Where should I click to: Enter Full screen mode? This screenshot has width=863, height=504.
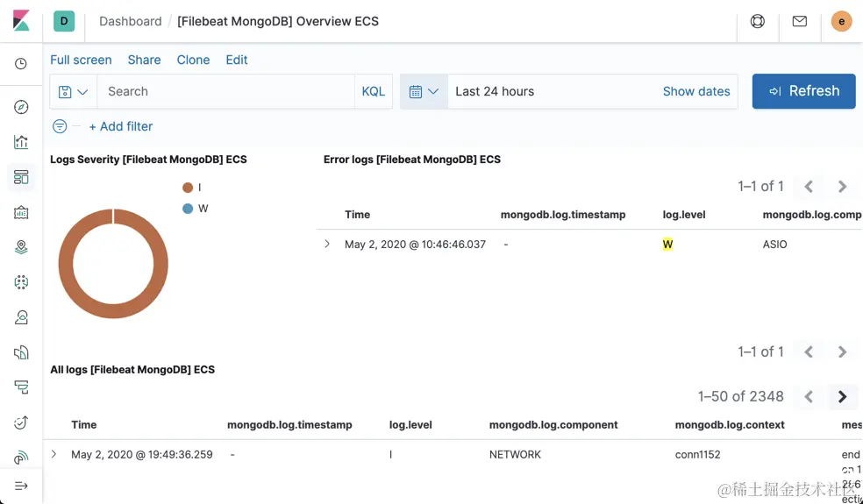click(x=81, y=60)
